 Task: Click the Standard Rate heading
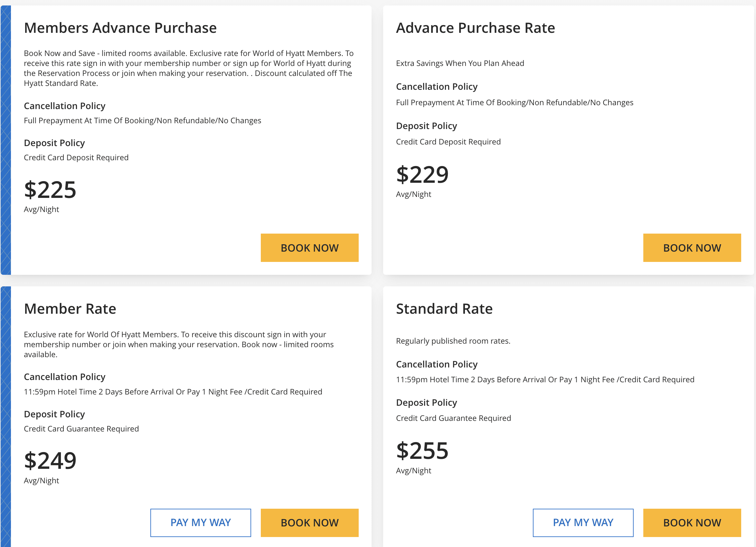click(444, 309)
